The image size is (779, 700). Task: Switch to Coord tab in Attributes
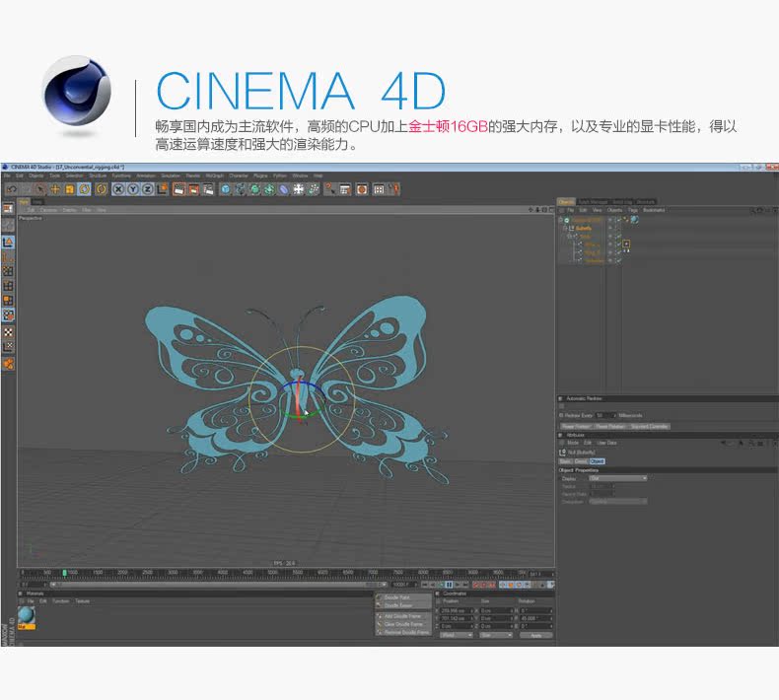pyautogui.click(x=581, y=461)
